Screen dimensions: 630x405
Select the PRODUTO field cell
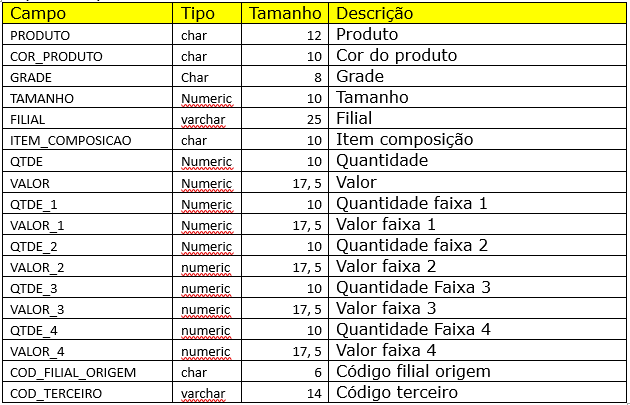pos(40,35)
